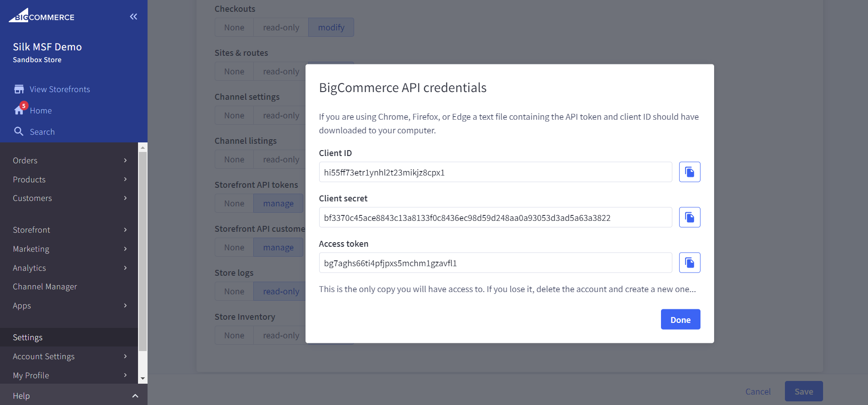Click the Client secret text field
Screen dimensions: 868x405
point(495,217)
